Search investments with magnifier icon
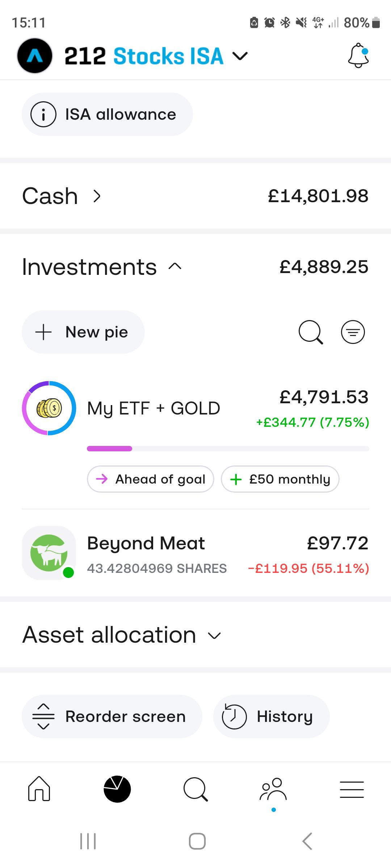 click(311, 332)
